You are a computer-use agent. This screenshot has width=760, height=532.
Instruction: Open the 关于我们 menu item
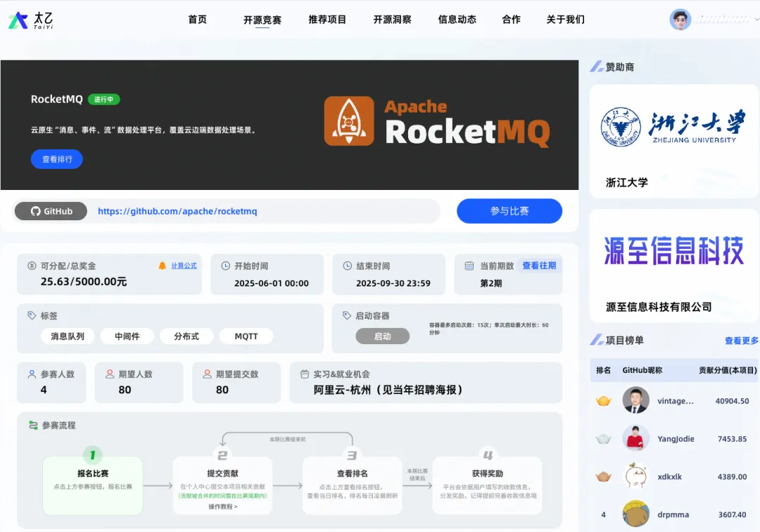[566, 20]
